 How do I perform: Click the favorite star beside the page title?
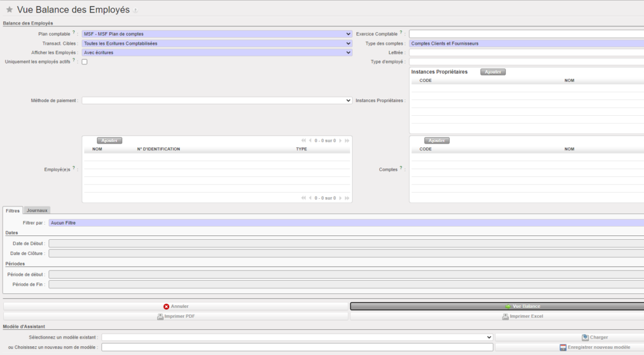point(9,10)
